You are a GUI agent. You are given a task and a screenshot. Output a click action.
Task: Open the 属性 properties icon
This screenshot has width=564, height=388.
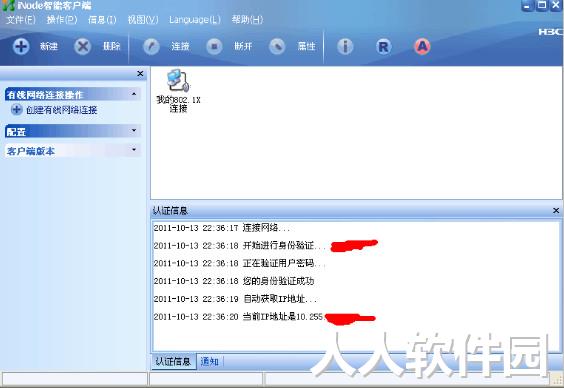[277, 46]
